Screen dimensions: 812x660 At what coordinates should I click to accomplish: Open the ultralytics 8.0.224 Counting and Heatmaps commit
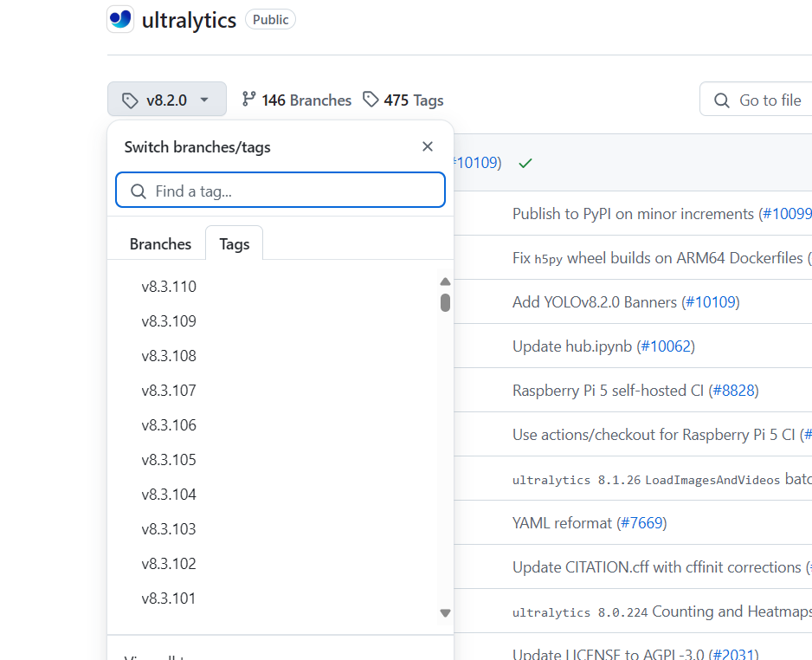point(662,611)
